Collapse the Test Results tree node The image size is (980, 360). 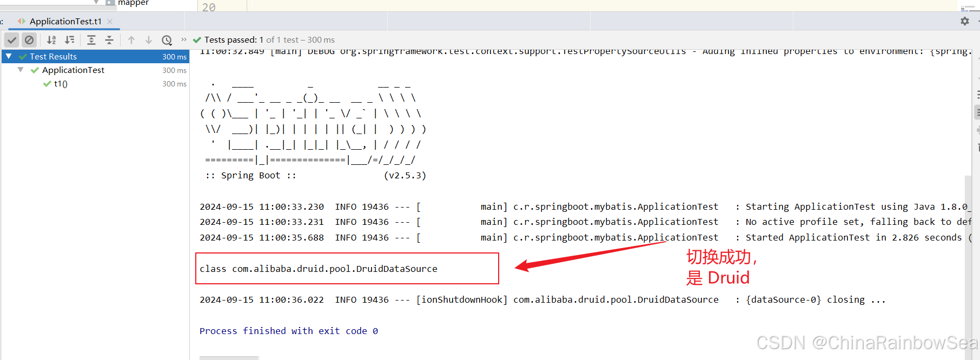(9, 56)
